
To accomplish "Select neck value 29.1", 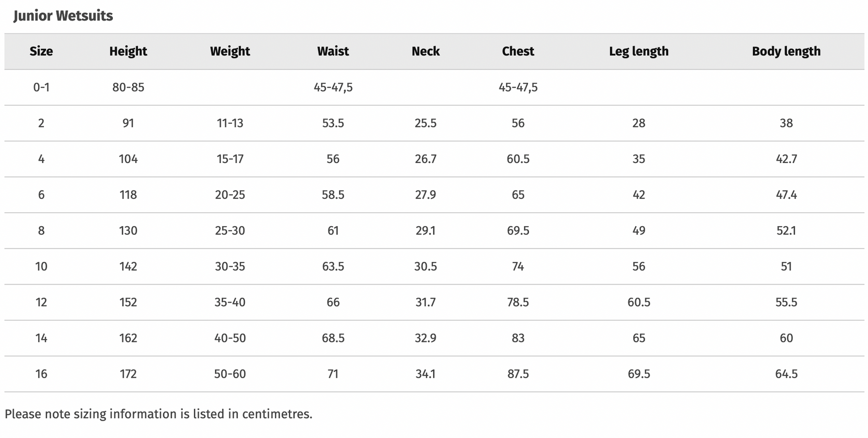I will 425,231.
